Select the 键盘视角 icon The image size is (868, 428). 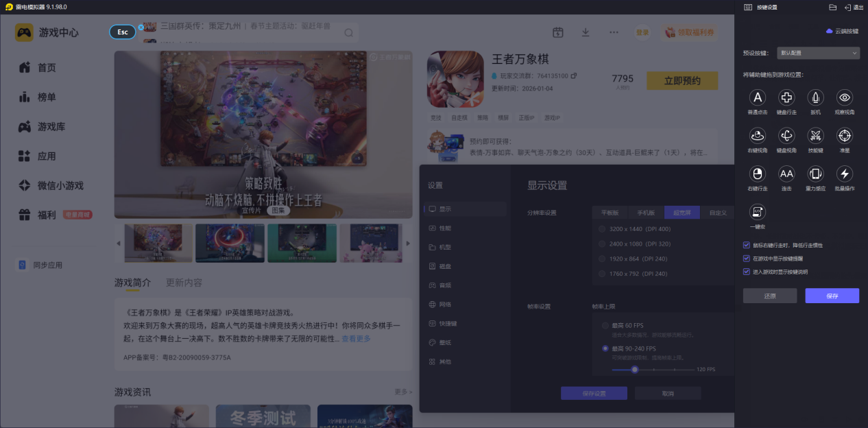[x=786, y=136]
